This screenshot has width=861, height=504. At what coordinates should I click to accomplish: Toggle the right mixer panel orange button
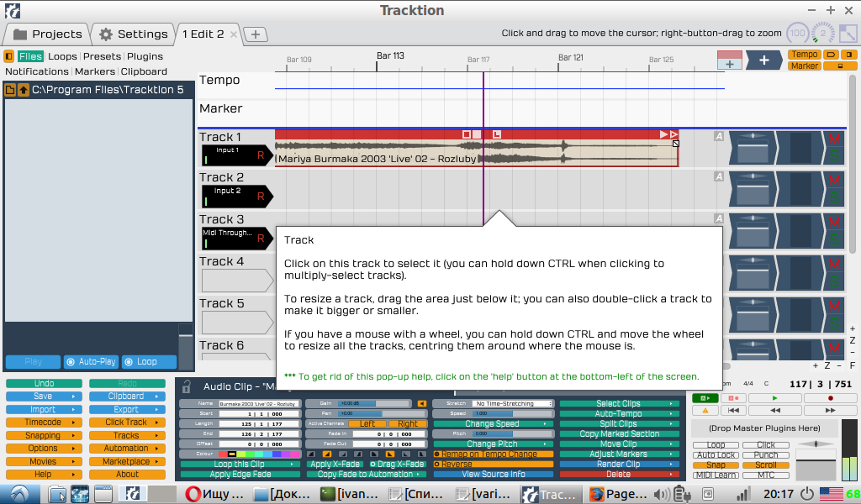pyautogui.click(x=849, y=55)
